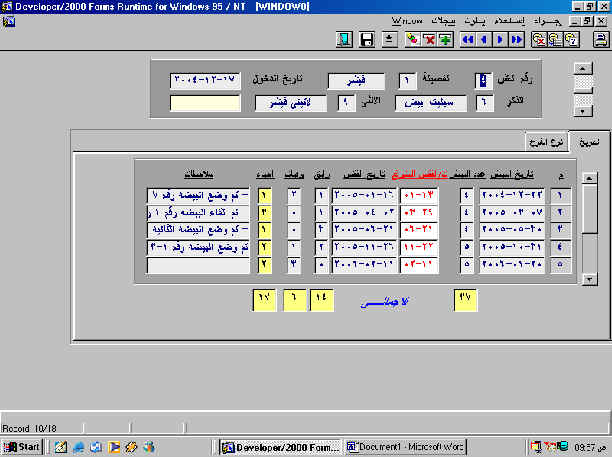Jump to the first record (double left arrows)
The height and width of the screenshot is (458, 612).
point(468,39)
